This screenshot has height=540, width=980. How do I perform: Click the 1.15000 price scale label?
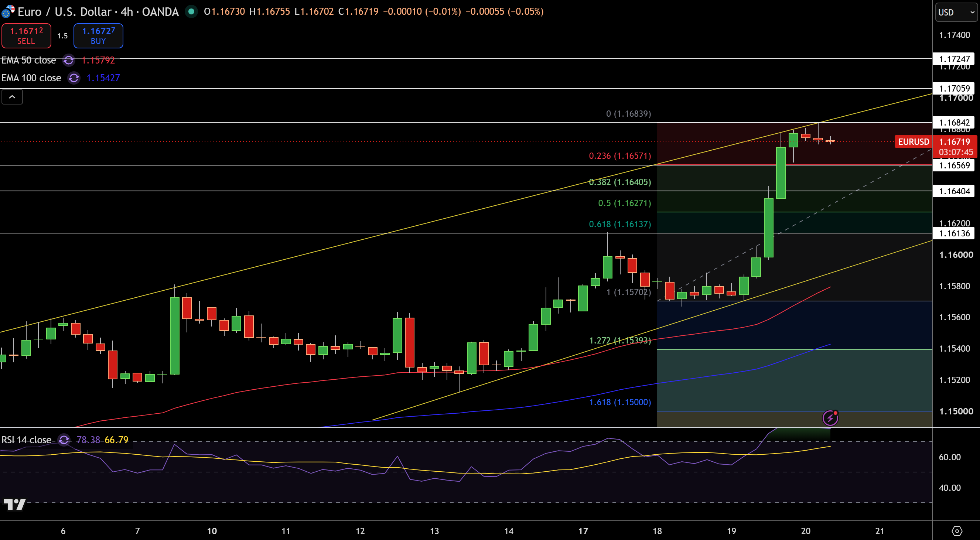(x=956, y=411)
